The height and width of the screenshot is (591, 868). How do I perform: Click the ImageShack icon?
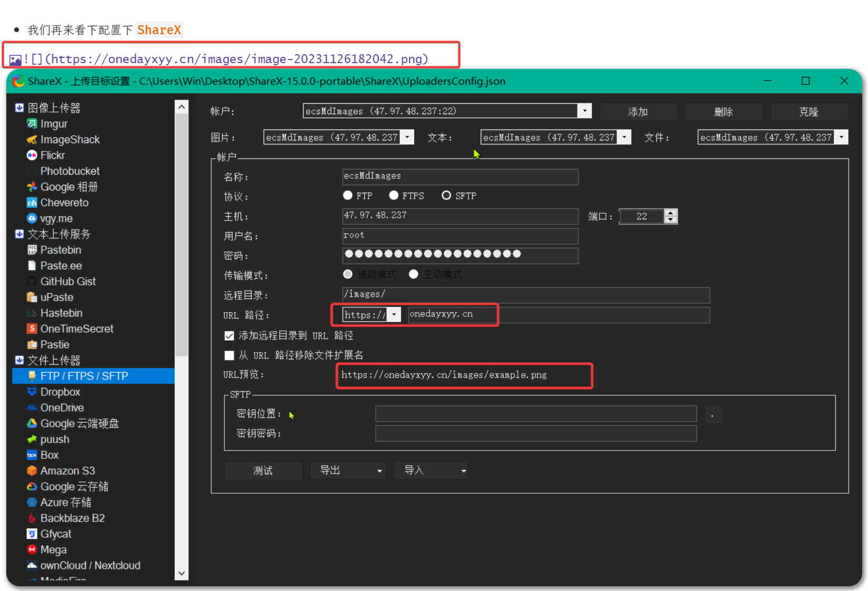coord(32,139)
